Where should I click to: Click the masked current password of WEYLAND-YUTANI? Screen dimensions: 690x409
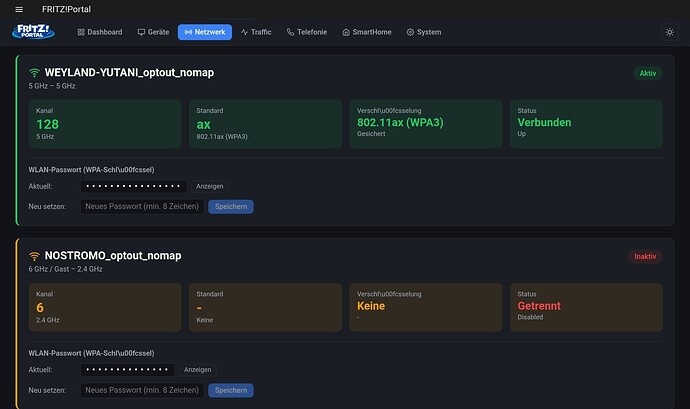133,186
